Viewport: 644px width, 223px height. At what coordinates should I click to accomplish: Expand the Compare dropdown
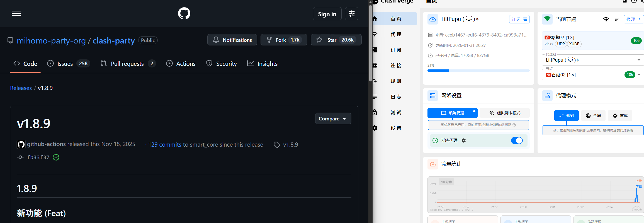pos(333,119)
